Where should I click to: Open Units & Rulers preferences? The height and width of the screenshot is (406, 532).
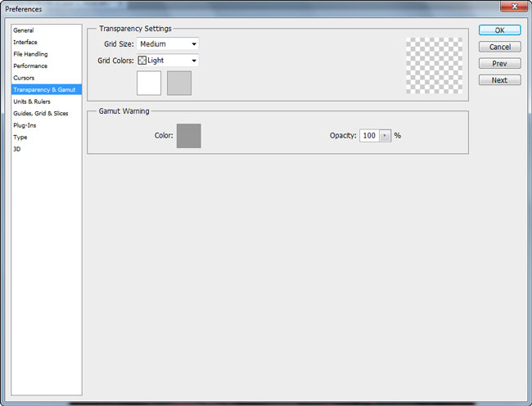[x=31, y=101]
